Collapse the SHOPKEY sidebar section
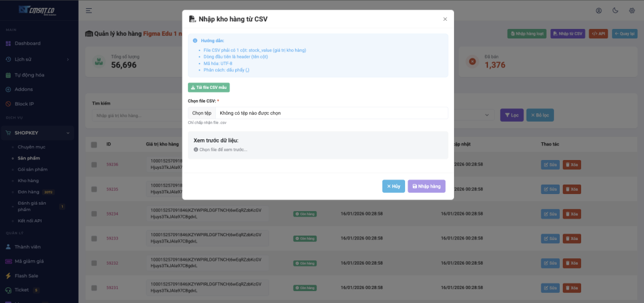Image resolution: width=644 pixels, height=303 pixels. pyautogui.click(x=38, y=133)
